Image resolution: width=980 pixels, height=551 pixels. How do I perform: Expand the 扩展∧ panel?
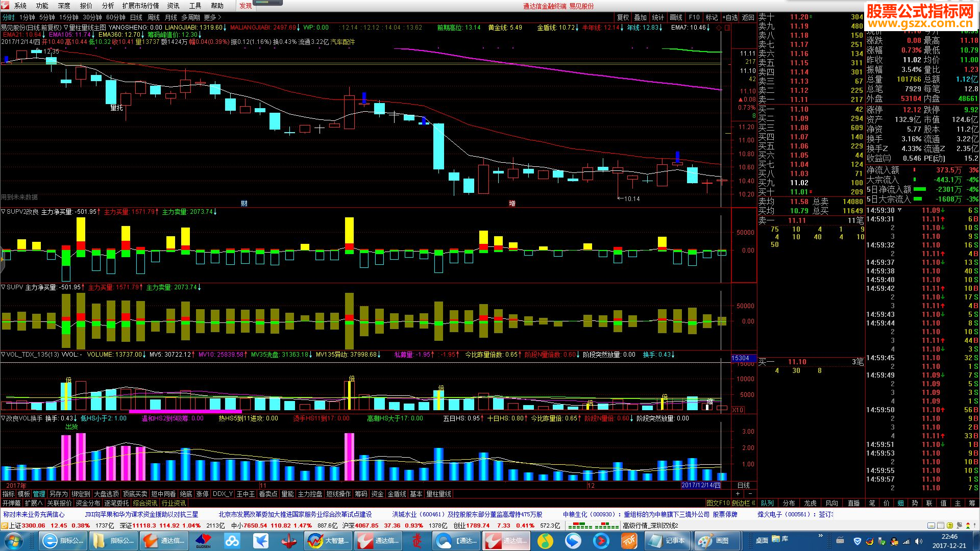[34, 503]
